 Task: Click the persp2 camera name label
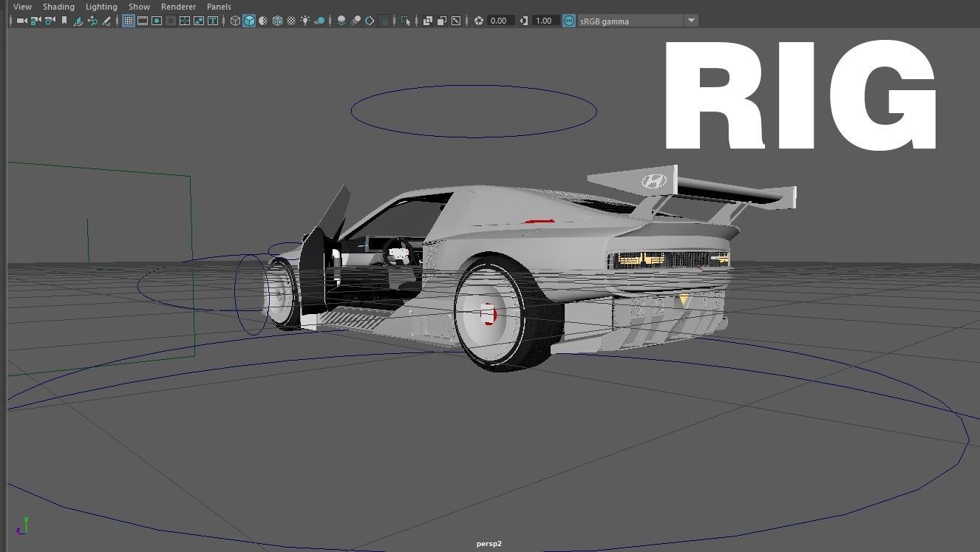pos(489,544)
